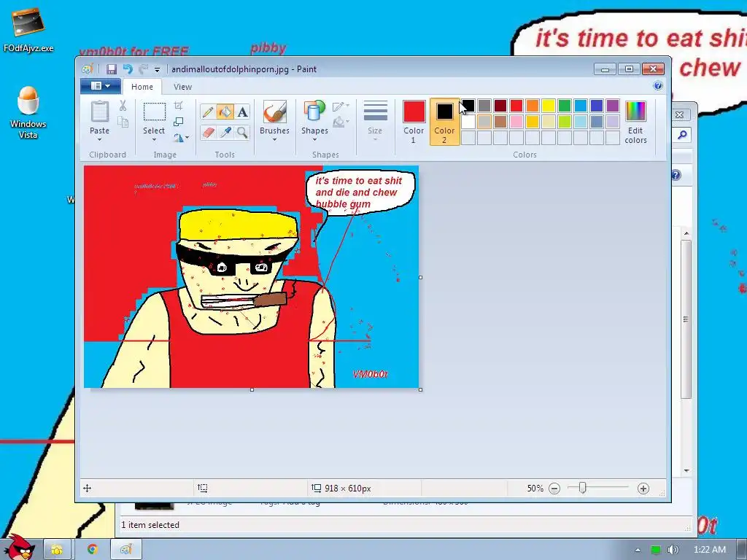
Task: Switch to the Home ribbon tab
Action: 142,87
